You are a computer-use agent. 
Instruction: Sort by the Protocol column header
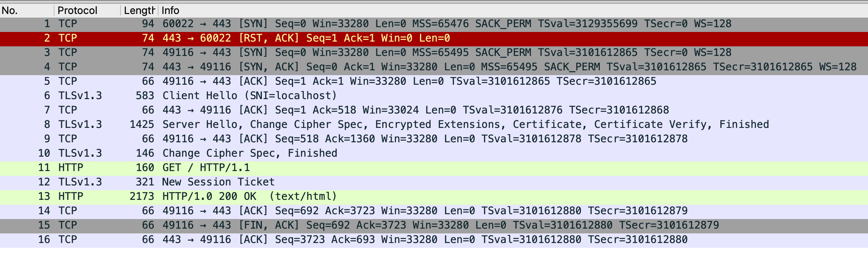pos(87,10)
